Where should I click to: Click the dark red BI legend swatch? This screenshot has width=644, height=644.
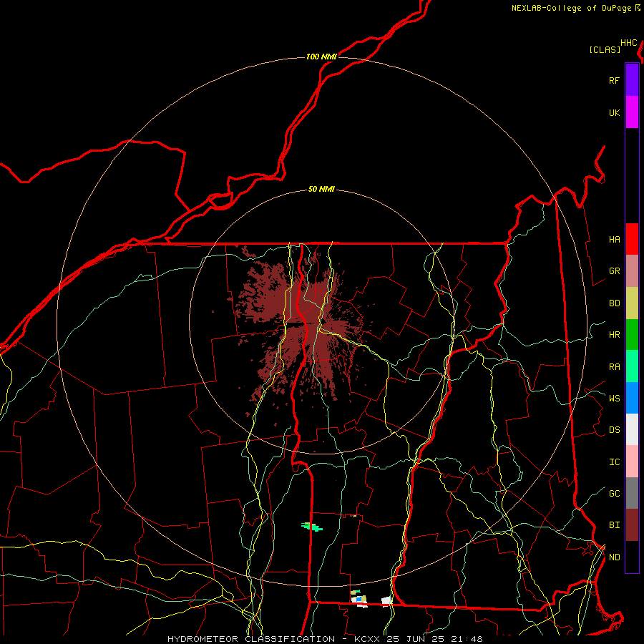632,525
